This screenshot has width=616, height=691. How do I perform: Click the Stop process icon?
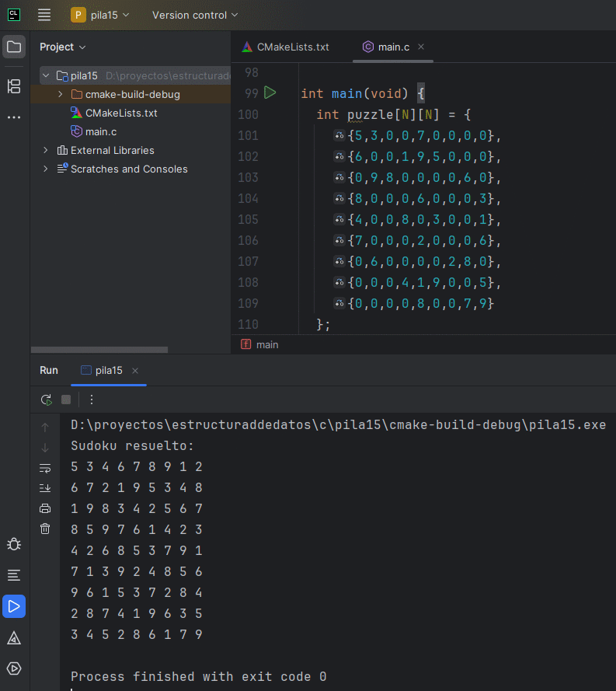[66, 400]
